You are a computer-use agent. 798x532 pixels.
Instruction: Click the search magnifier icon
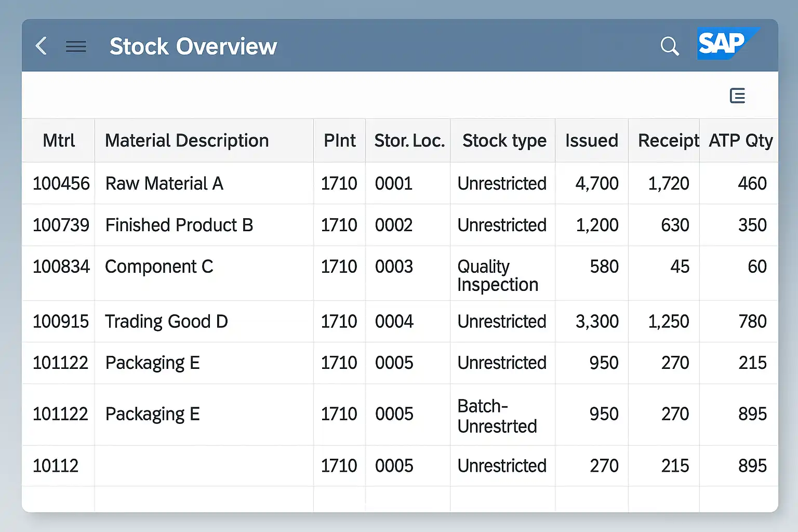tap(669, 46)
